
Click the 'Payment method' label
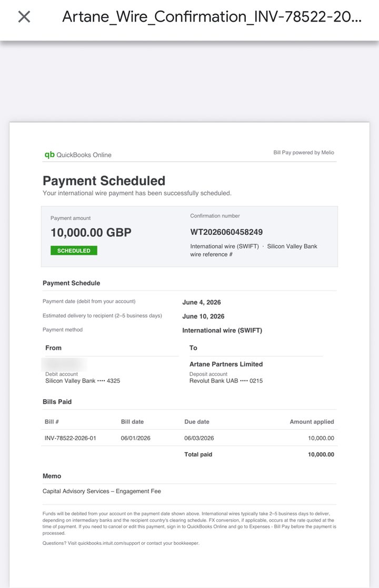[x=62, y=330]
